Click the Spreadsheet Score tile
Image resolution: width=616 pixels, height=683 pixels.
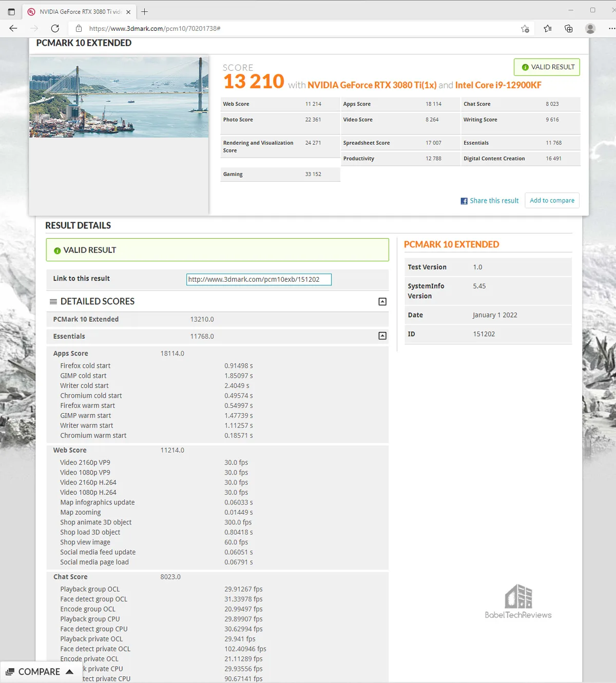click(400, 143)
